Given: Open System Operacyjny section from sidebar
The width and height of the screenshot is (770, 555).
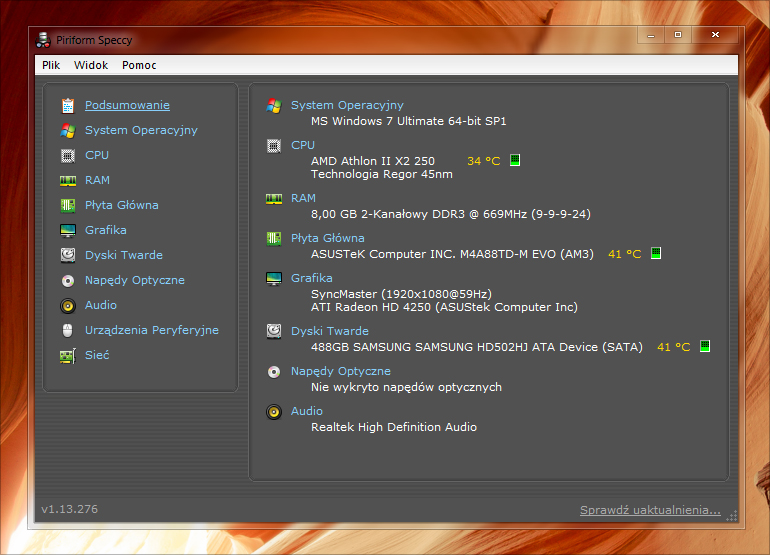Looking at the screenshot, I should 141,130.
